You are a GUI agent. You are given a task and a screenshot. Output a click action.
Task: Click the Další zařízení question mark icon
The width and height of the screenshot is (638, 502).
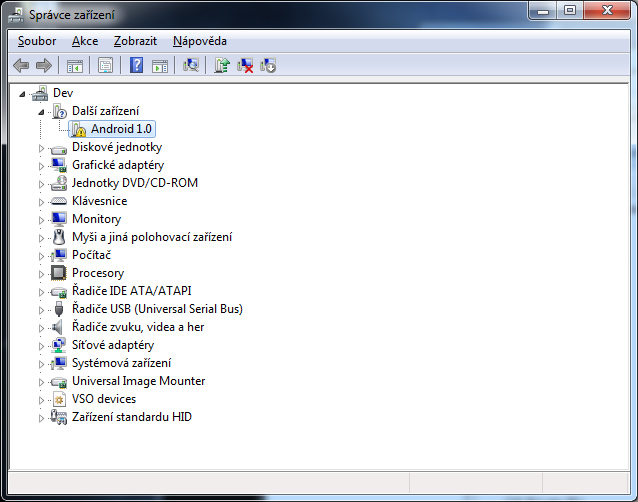pyautogui.click(x=59, y=111)
